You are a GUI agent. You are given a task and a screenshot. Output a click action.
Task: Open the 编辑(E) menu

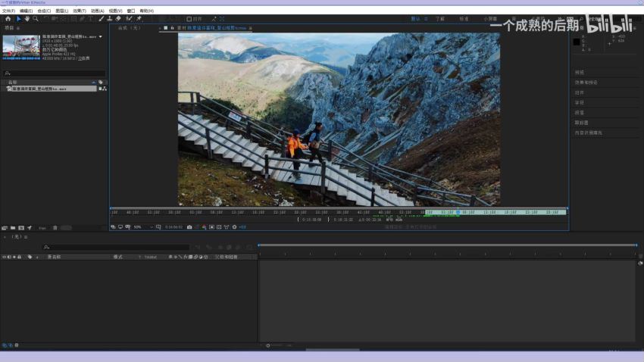click(26, 11)
